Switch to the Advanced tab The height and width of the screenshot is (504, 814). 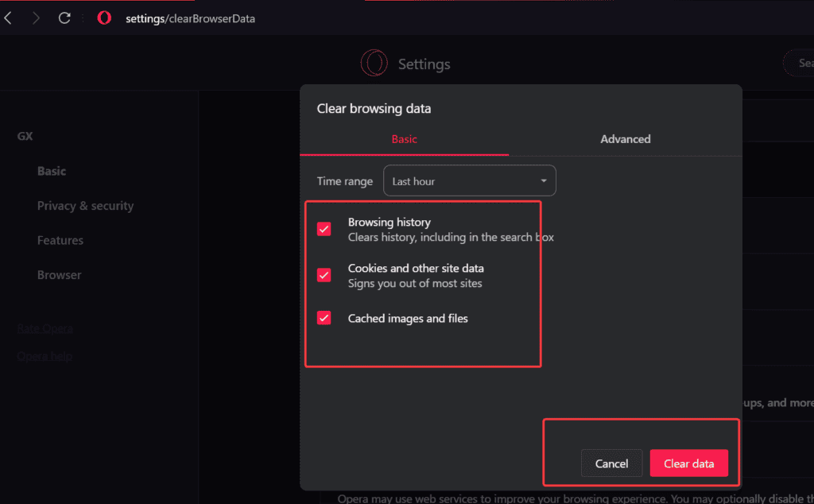(x=625, y=139)
